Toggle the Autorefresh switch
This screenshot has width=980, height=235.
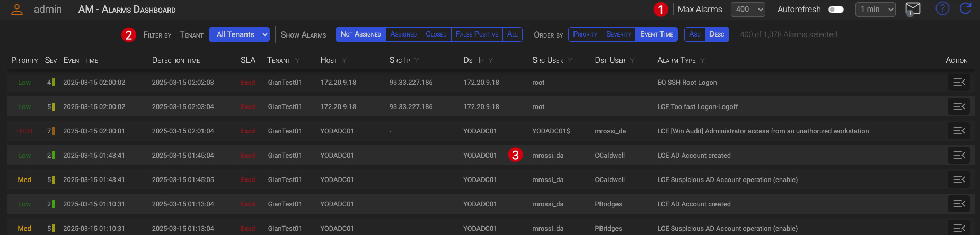(836, 10)
